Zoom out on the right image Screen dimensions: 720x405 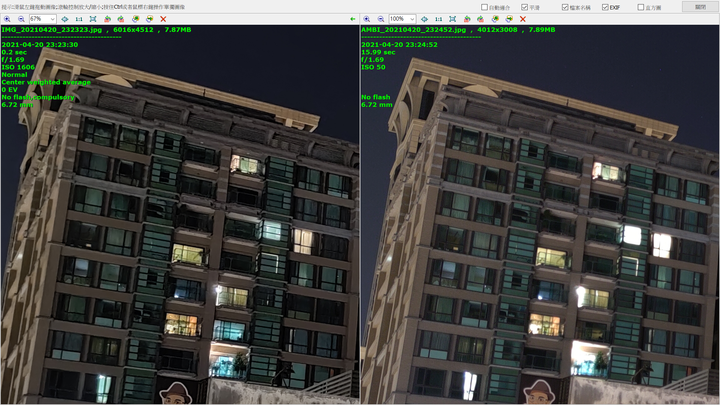[381, 19]
